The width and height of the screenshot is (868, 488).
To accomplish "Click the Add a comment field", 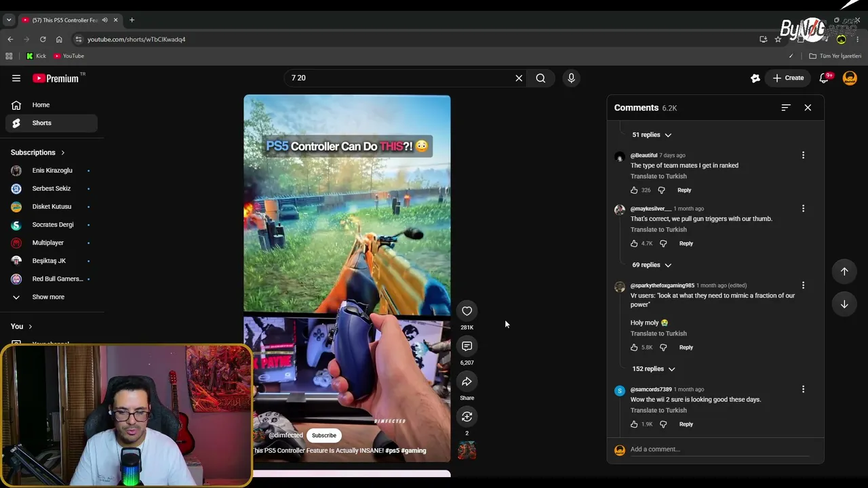I will pos(719,449).
